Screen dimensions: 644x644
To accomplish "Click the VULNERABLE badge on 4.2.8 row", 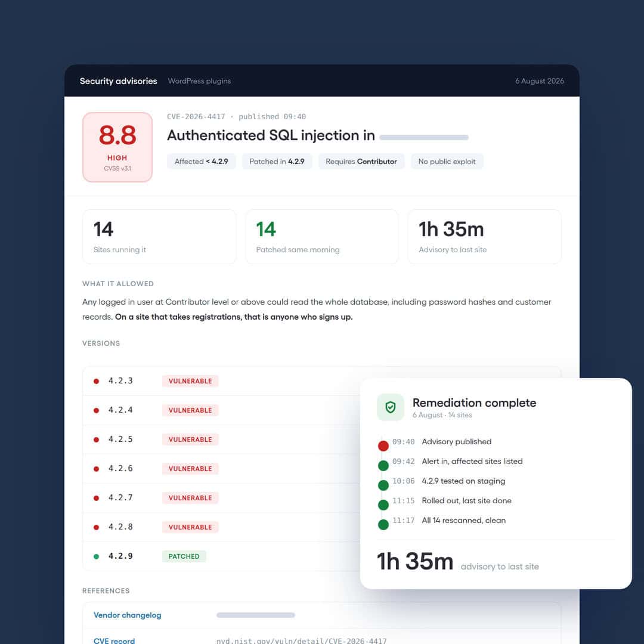I will coord(190,527).
